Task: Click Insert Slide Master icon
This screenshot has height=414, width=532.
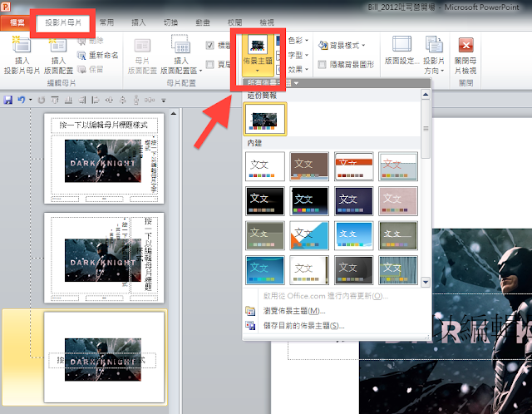Action: pyautogui.click(x=22, y=44)
